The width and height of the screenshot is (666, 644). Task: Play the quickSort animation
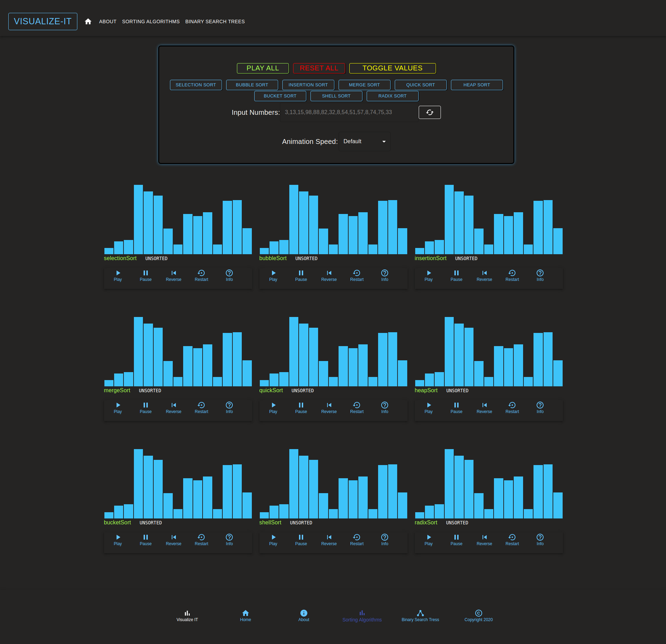[x=273, y=408]
